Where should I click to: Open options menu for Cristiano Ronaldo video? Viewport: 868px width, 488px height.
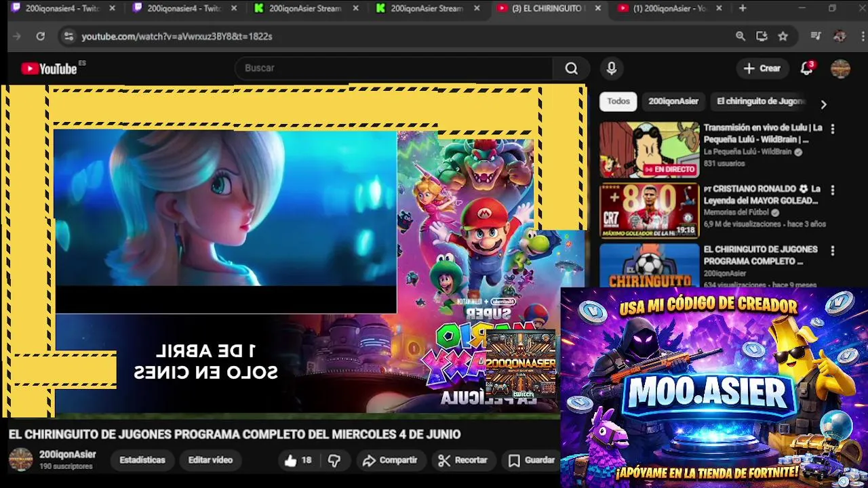[833, 190]
